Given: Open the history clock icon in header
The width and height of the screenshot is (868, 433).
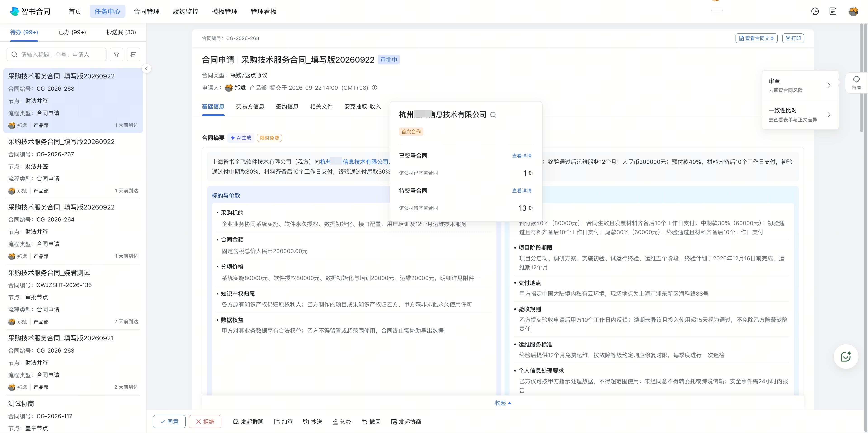Looking at the screenshot, I should (815, 12).
